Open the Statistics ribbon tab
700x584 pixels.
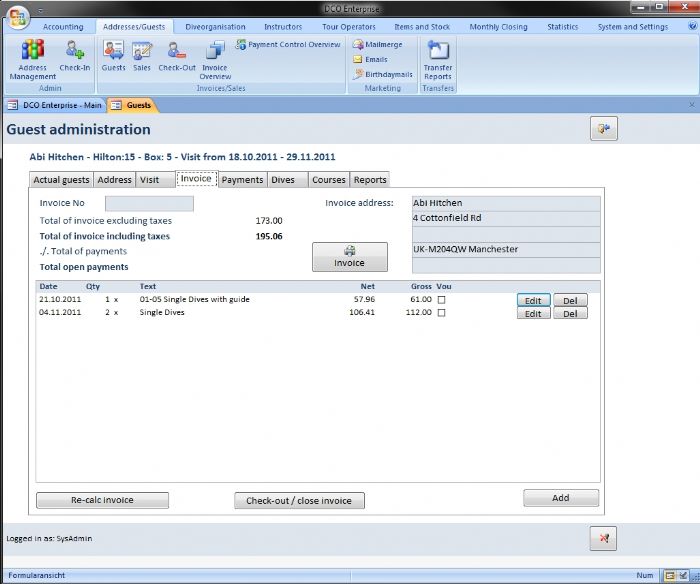562,27
